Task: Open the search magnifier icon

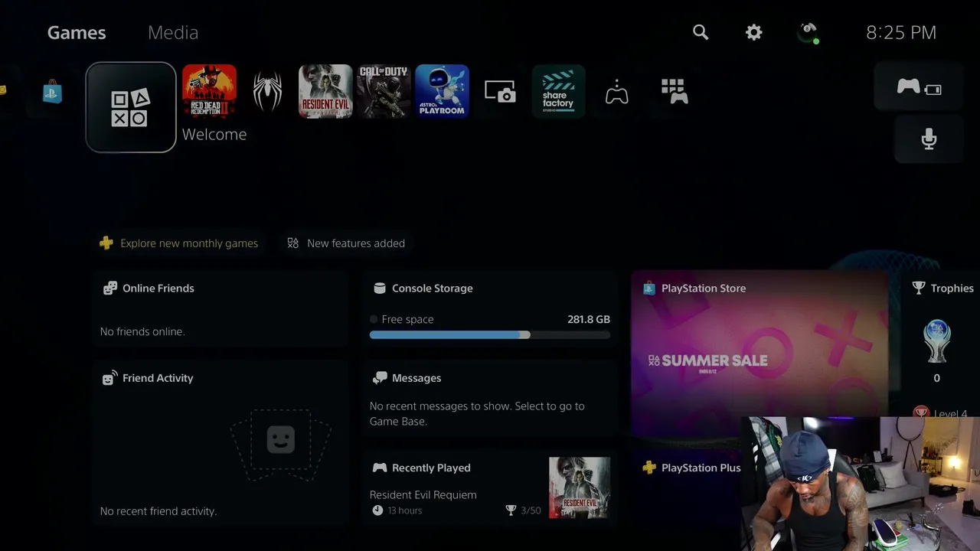Action: tap(701, 32)
